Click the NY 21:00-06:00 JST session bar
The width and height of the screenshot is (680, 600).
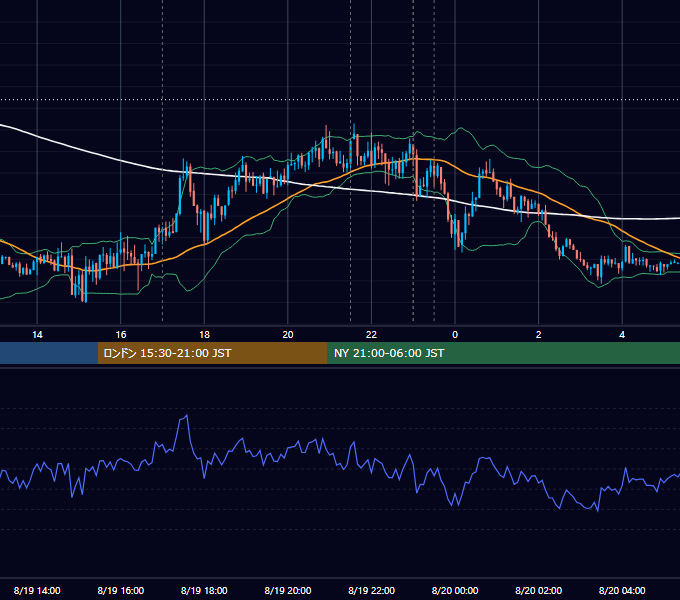click(x=503, y=353)
